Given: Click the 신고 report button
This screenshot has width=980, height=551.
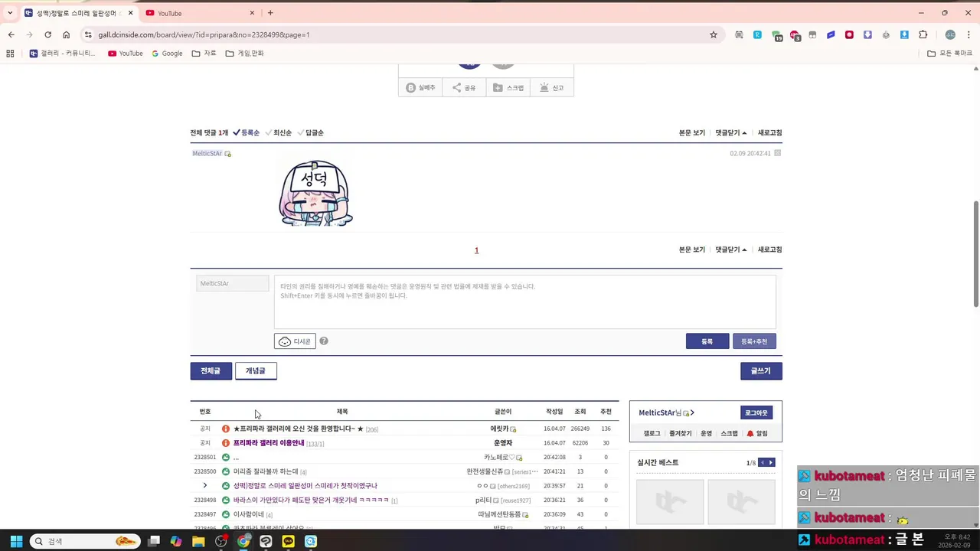Looking at the screenshot, I should click(552, 88).
